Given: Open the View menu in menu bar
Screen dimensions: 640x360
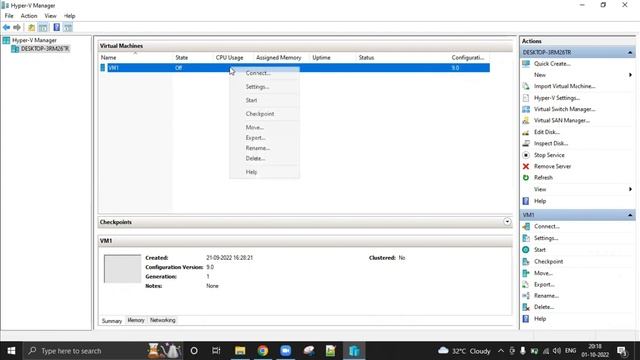Looking at the screenshot, I should [x=51, y=16].
